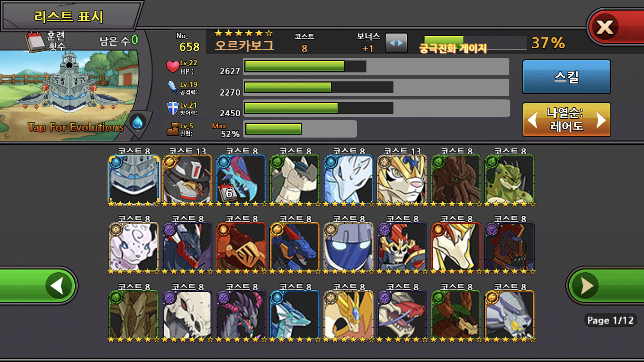The height and width of the screenshot is (362, 644).
Task: Select the penguin robot cost 13 card
Action: pyautogui.click(x=187, y=180)
